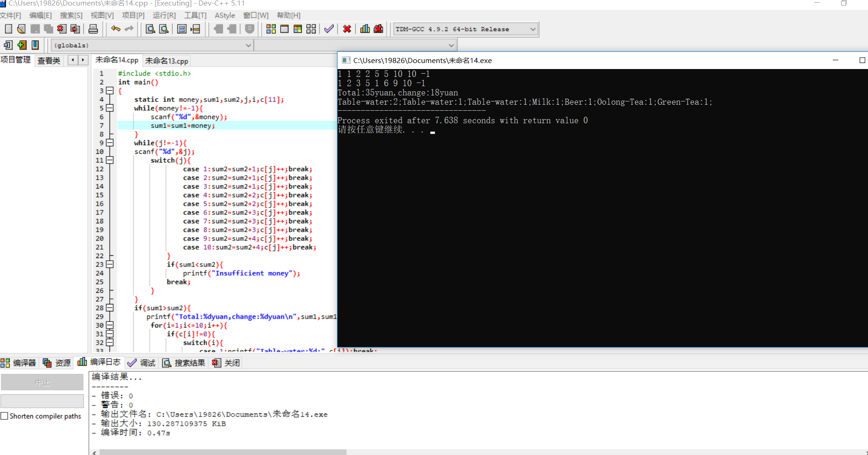Click the 关闭 bottom panel tab
The image size is (868, 455).
click(x=226, y=363)
